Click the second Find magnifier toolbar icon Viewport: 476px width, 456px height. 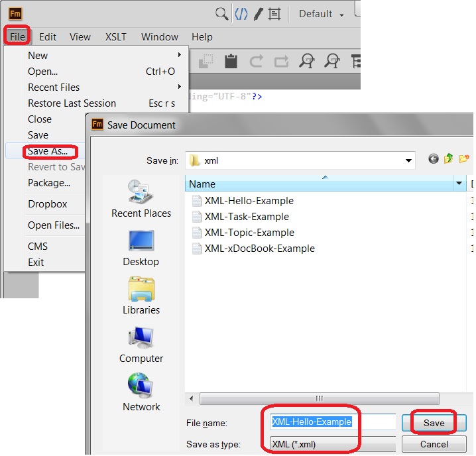[x=331, y=61]
